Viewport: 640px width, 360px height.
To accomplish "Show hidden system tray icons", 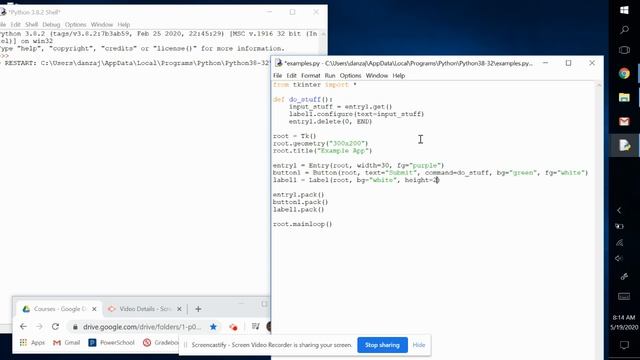I will click(619, 210).
